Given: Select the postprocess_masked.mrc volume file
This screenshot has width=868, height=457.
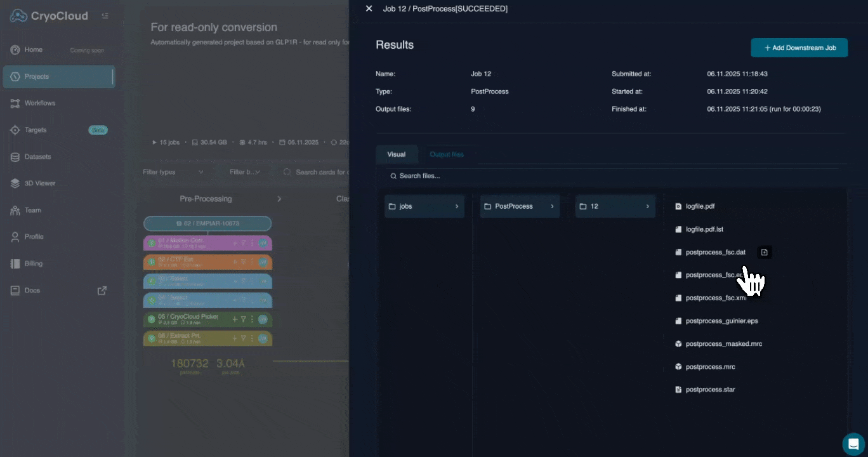Looking at the screenshot, I should pyautogui.click(x=723, y=343).
